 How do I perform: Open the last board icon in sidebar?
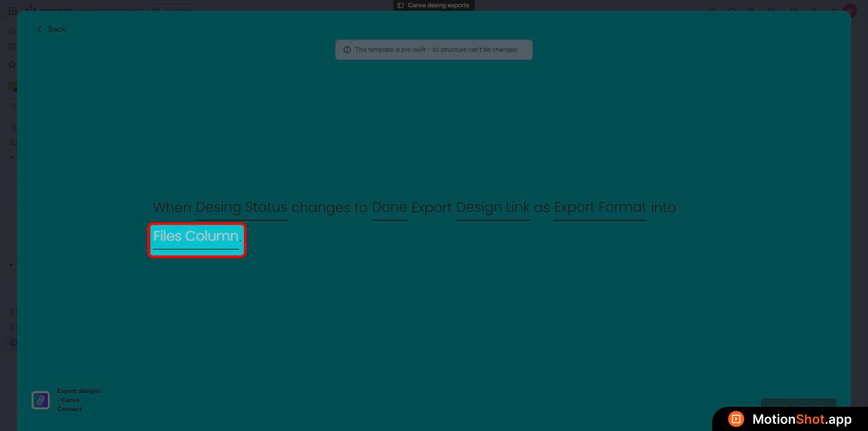(13, 342)
